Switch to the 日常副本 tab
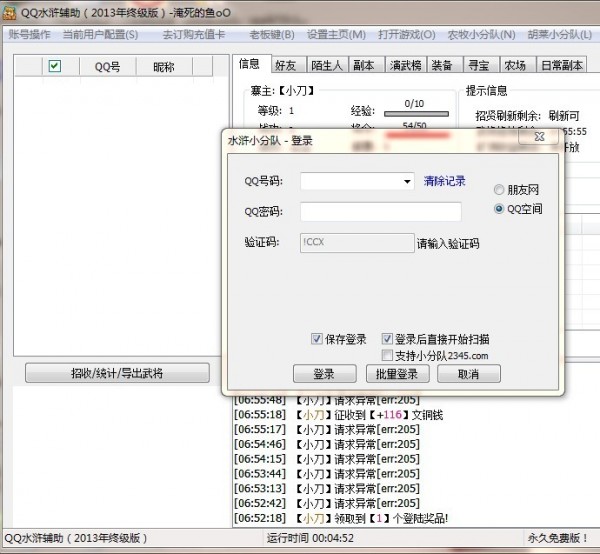The height and width of the screenshot is (554, 600). pyautogui.click(x=561, y=65)
